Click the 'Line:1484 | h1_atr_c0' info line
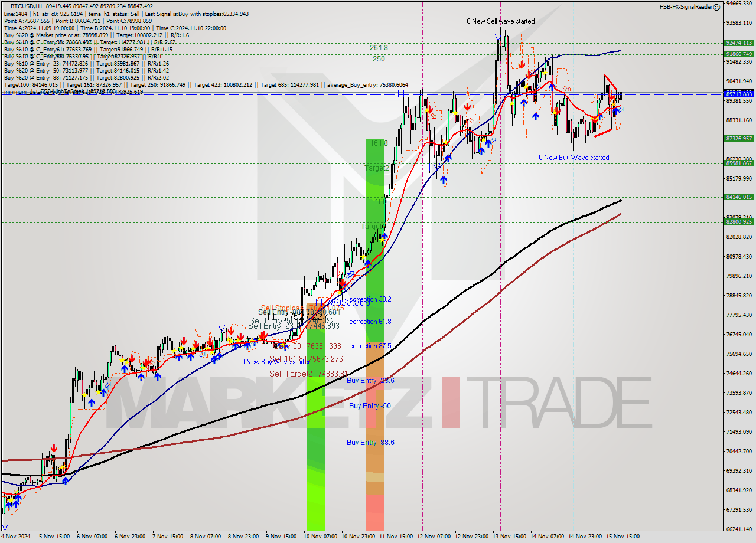 (x=126, y=14)
